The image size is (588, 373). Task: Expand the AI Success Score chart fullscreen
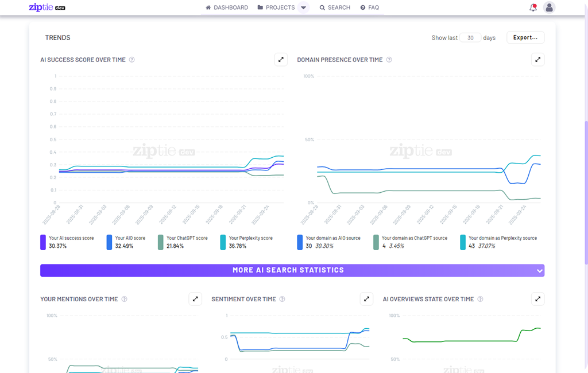coord(281,60)
